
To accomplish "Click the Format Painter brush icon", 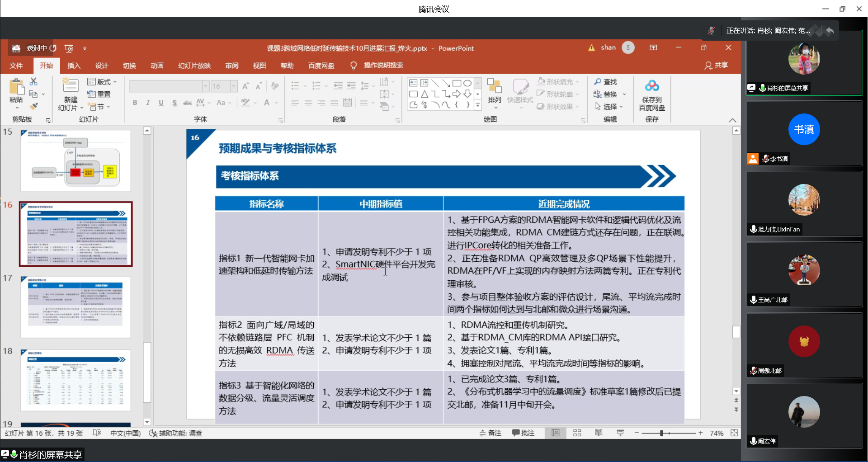I will click(x=33, y=106).
